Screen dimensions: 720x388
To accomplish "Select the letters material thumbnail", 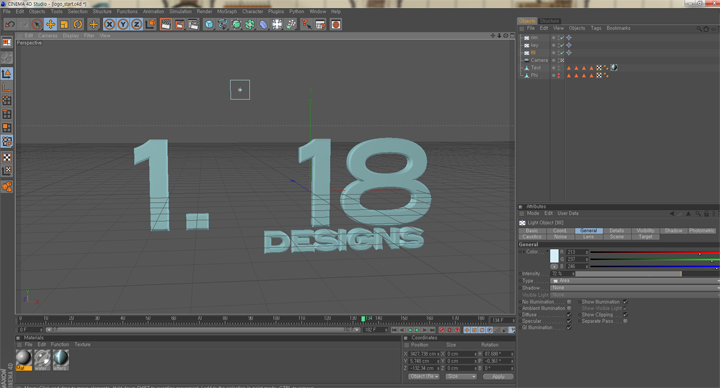I will (60, 359).
